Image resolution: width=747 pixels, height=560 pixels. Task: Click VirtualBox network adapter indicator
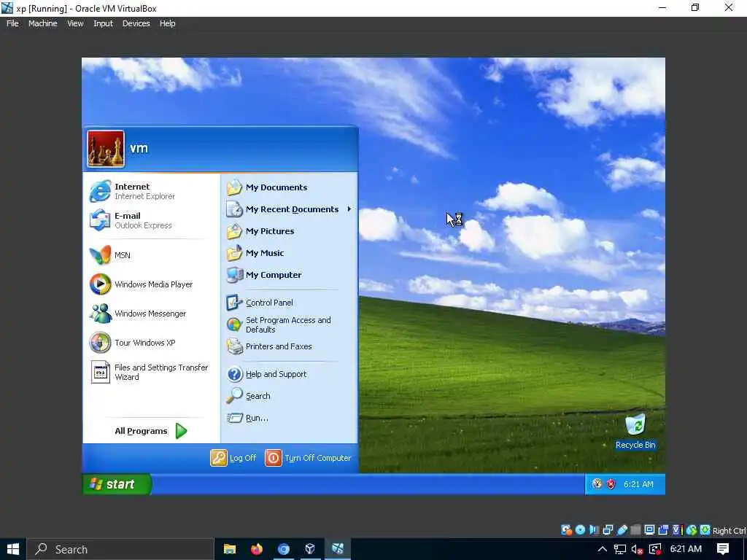click(608, 530)
